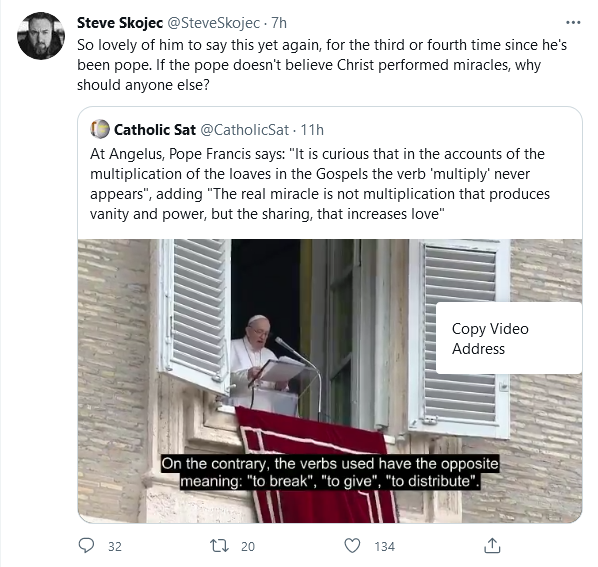The width and height of the screenshot is (598, 567).
Task: Click the reply count 32
Action: pos(115,546)
